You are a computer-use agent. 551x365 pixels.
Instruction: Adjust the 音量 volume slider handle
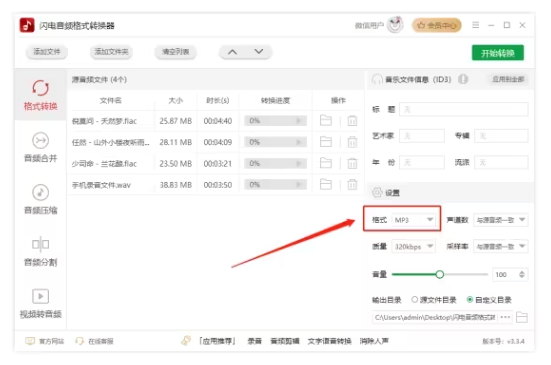(440, 274)
